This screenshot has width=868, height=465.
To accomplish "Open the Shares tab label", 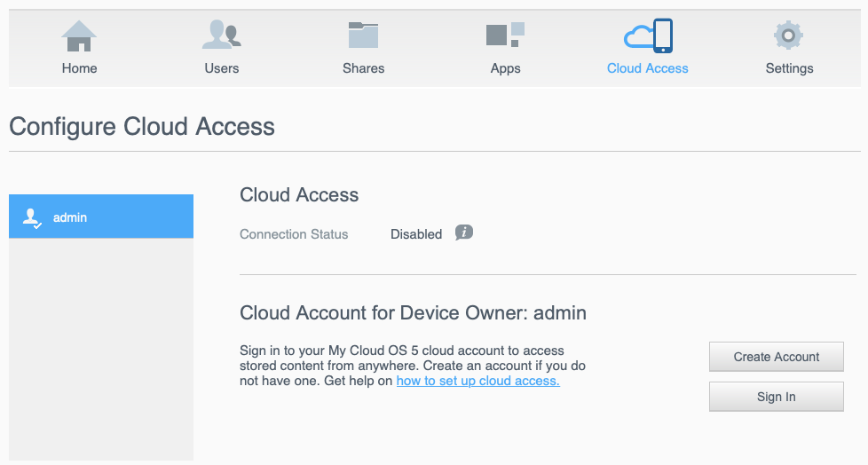I will click(363, 68).
